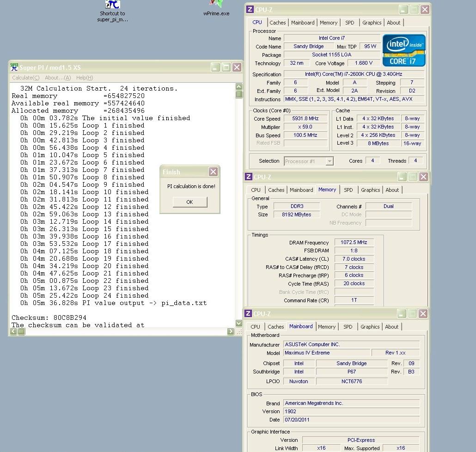Open About tab in top CPU-Z window
Screen dimensions: 476x452
tap(393, 23)
